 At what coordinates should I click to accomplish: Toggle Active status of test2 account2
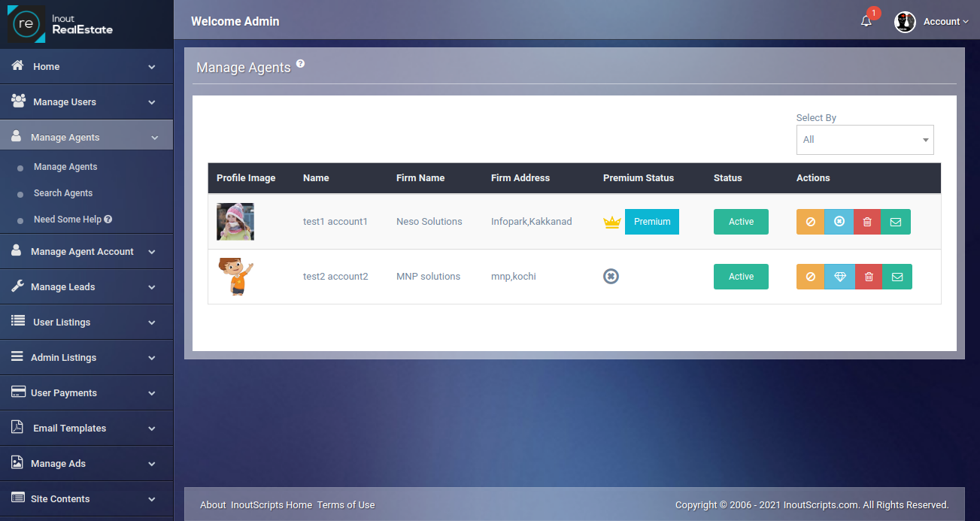741,277
